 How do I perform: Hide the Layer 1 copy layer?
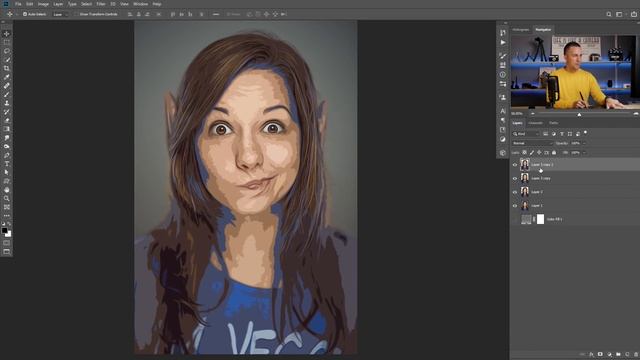515,178
